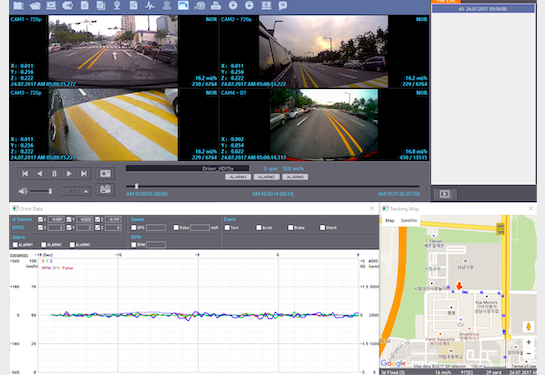This screenshot has height=375, width=545.
Task: Toggle the GYRO X checkbox
Action: click(x=40, y=227)
